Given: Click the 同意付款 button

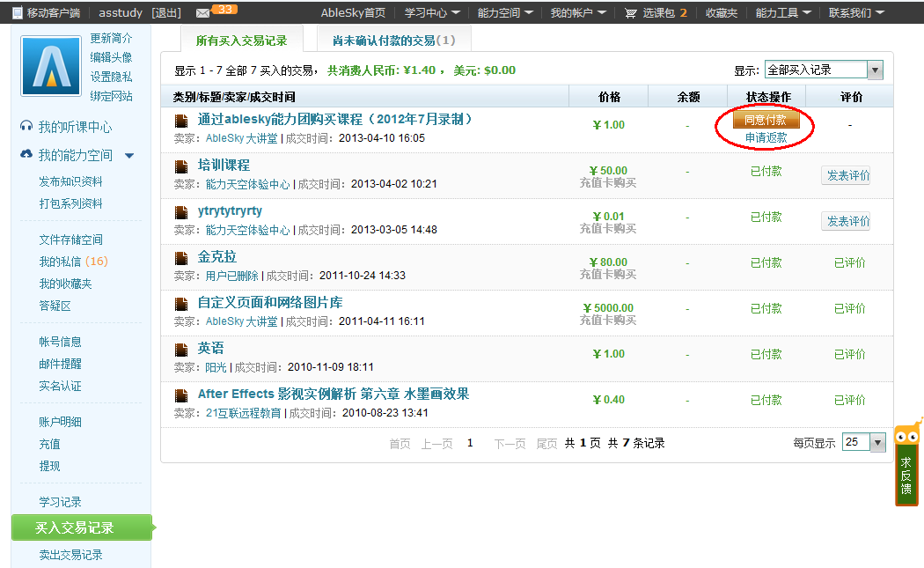Looking at the screenshot, I should [x=764, y=118].
